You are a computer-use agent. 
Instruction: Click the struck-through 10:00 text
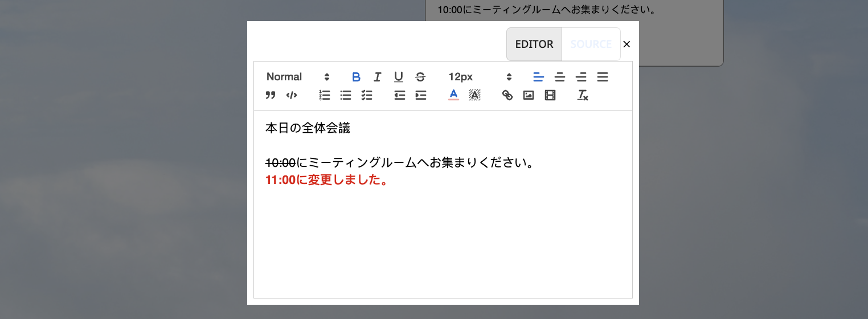coord(281,163)
